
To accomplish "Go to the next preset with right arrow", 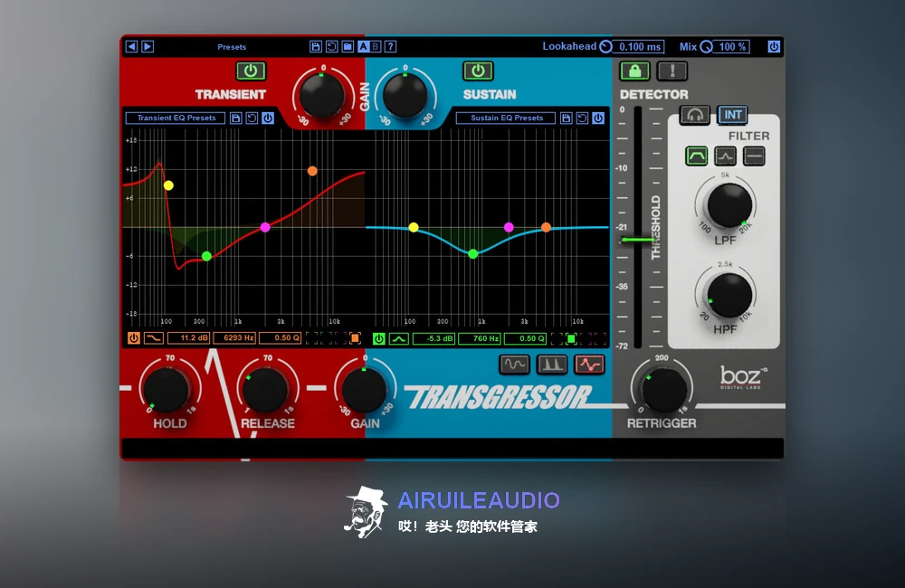I will [x=148, y=47].
